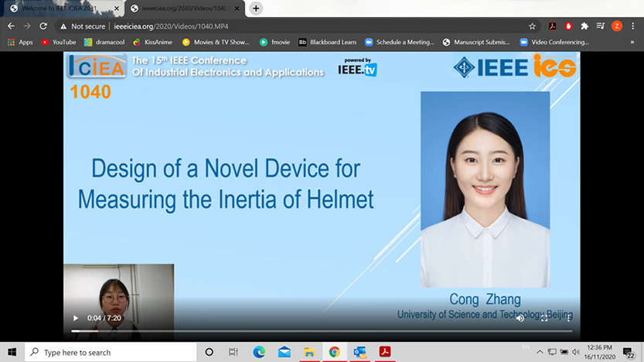644x362 pixels.
Task: Open the fmovie bookmark
Action: click(274, 42)
